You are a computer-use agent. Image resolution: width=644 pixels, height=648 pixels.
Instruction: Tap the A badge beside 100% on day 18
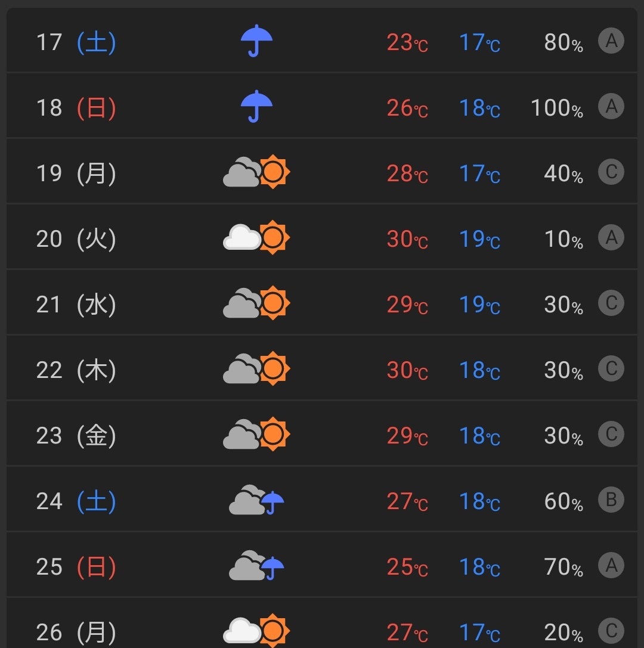click(611, 107)
